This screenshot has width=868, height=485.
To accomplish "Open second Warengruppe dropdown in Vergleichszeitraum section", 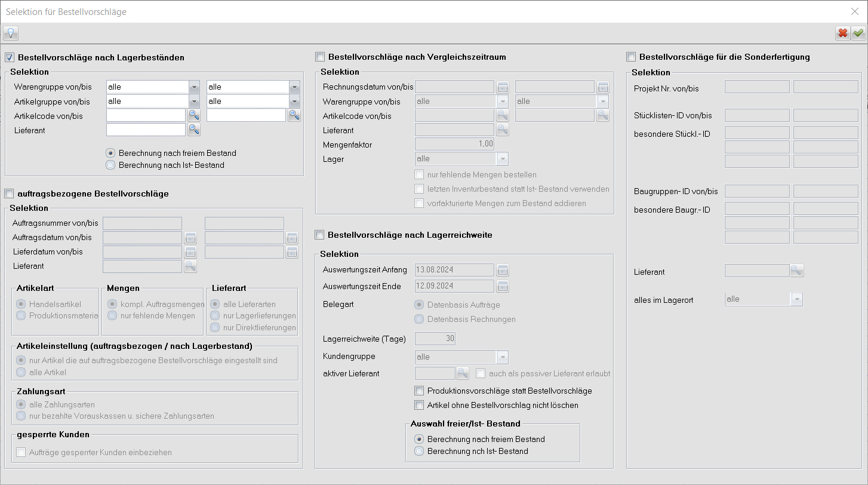I will coord(603,102).
